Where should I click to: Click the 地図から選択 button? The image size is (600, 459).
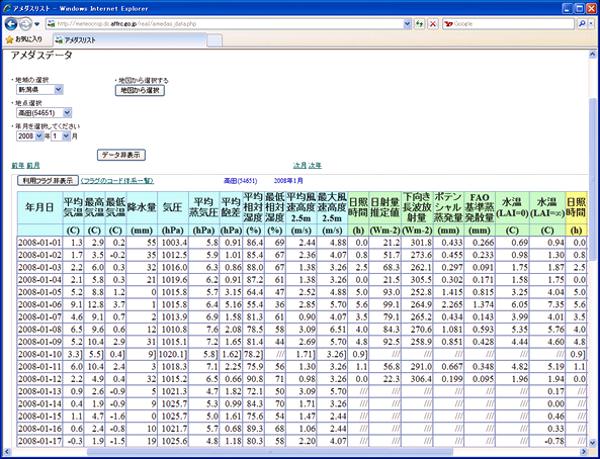tap(140, 90)
